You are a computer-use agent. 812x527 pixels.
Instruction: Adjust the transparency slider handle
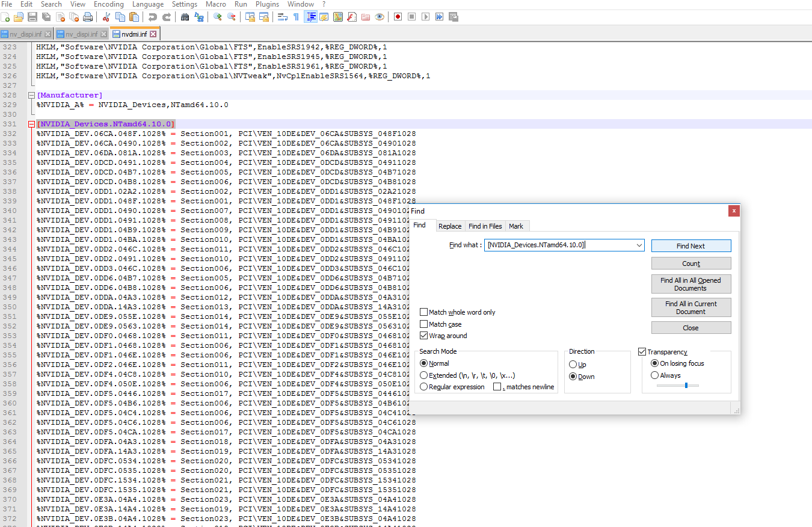point(686,385)
